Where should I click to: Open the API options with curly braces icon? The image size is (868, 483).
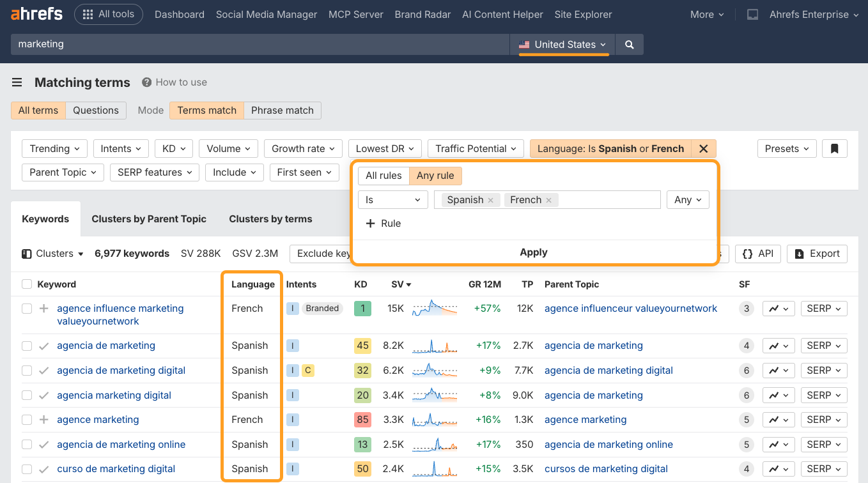coord(757,254)
